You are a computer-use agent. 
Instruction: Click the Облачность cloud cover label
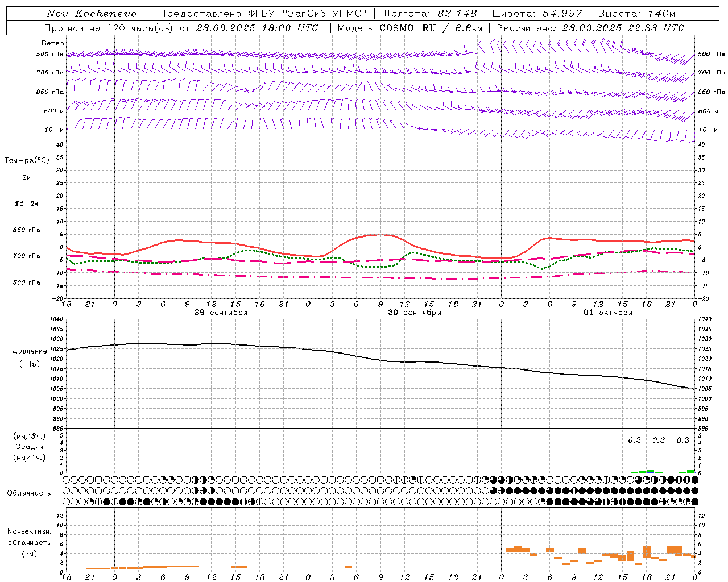[x=29, y=493]
